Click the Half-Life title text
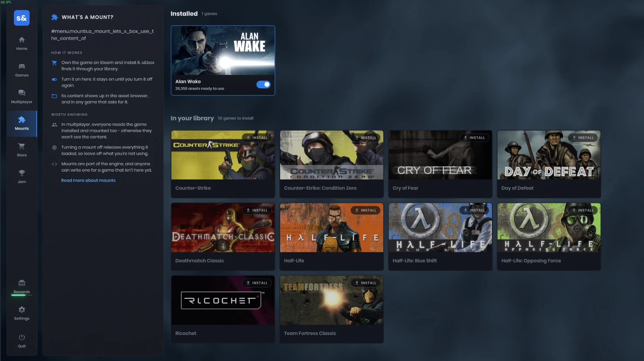Screen dimensions: 644x361 (294, 261)
